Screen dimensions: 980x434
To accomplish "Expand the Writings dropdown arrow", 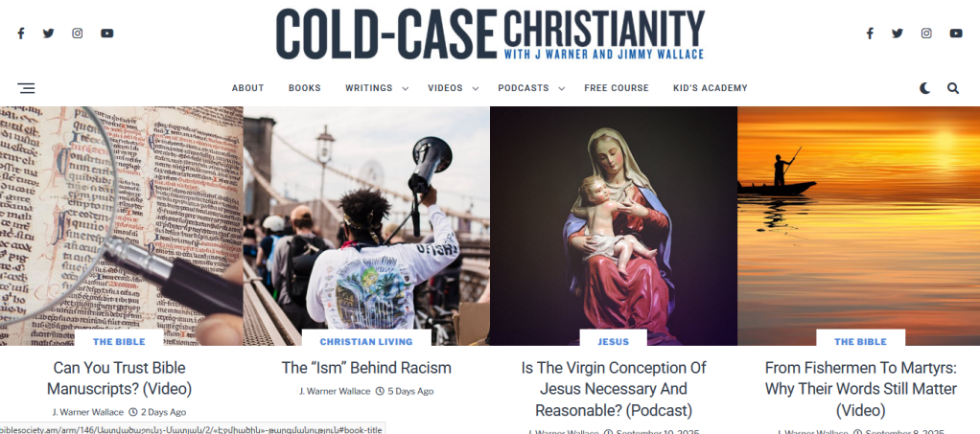I will pyautogui.click(x=405, y=89).
